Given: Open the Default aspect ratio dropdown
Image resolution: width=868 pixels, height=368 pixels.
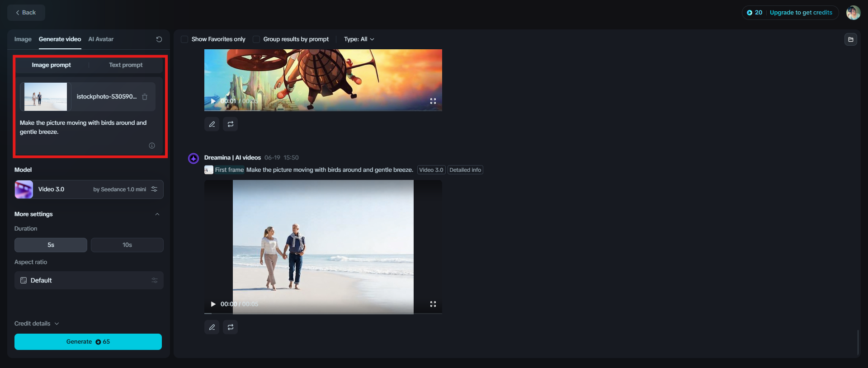Looking at the screenshot, I should (89, 280).
